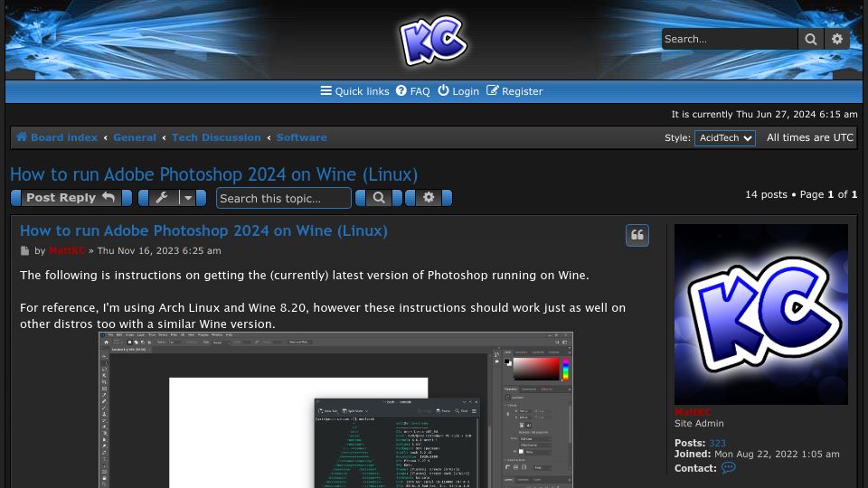Click the post document icon near author
Screen dimensions: 868x488
click(x=24, y=250)
